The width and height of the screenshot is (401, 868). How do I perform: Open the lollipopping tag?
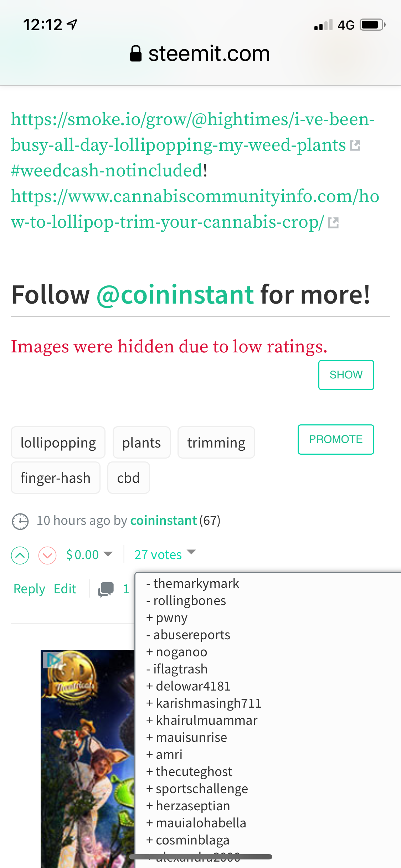(58, 443)
